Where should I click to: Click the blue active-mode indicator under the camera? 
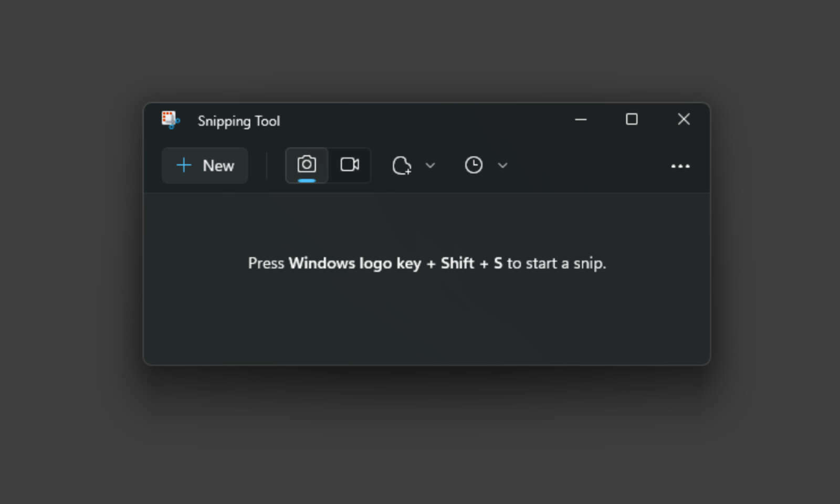tap(307, 180)
